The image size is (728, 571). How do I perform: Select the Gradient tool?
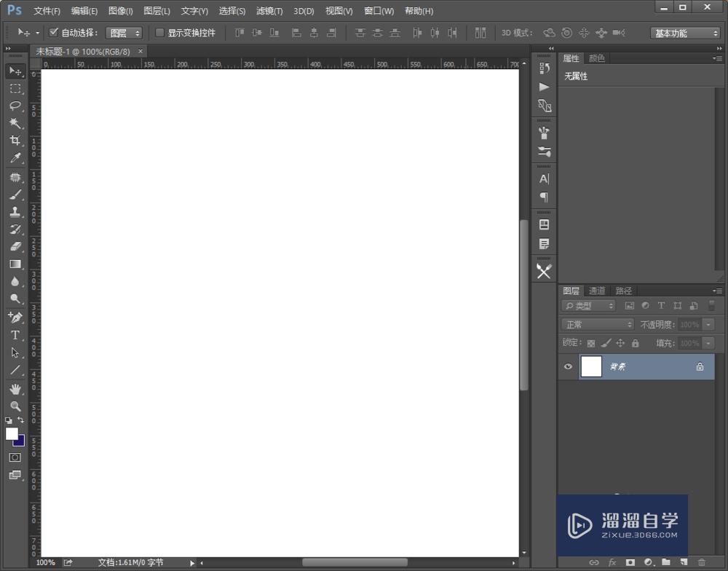click(x=15, y=264)
